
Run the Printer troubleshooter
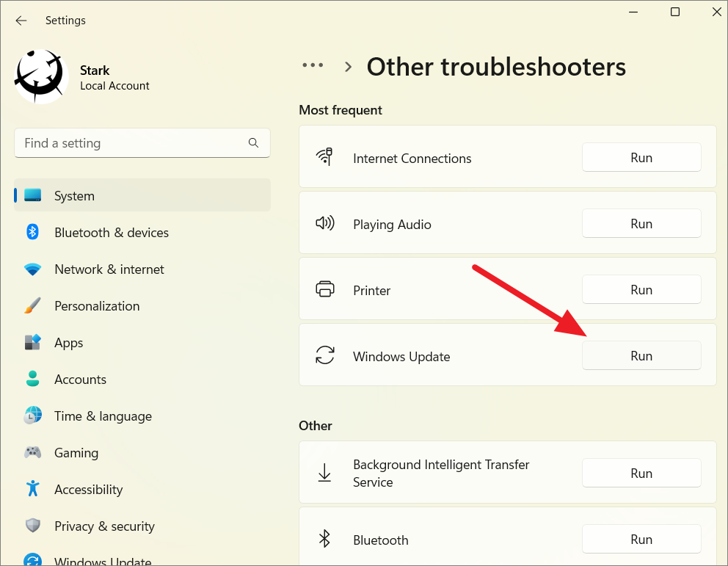click(641, 290)
